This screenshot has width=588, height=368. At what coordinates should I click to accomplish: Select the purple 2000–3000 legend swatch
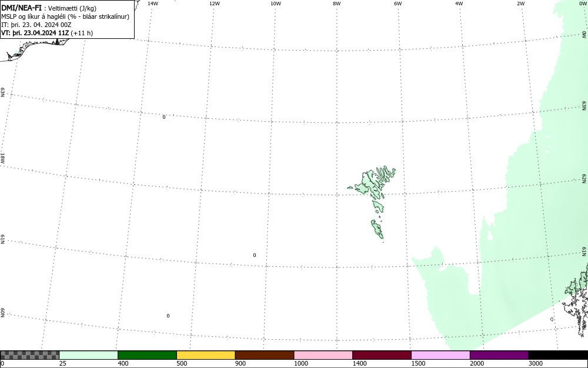point(499,355)
